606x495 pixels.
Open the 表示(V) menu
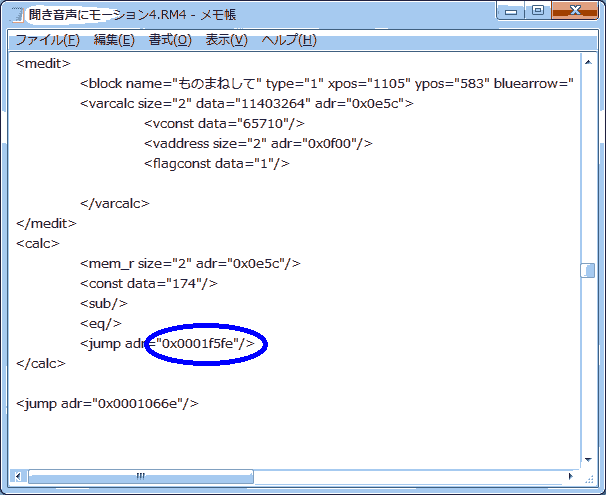click(226, 40)
